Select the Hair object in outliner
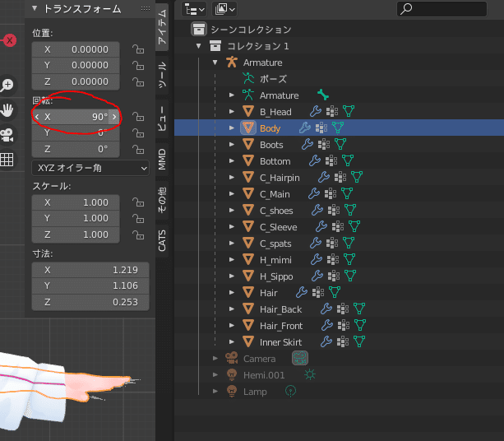This screenshot has width=504, height=441. (x=268, y=293)
